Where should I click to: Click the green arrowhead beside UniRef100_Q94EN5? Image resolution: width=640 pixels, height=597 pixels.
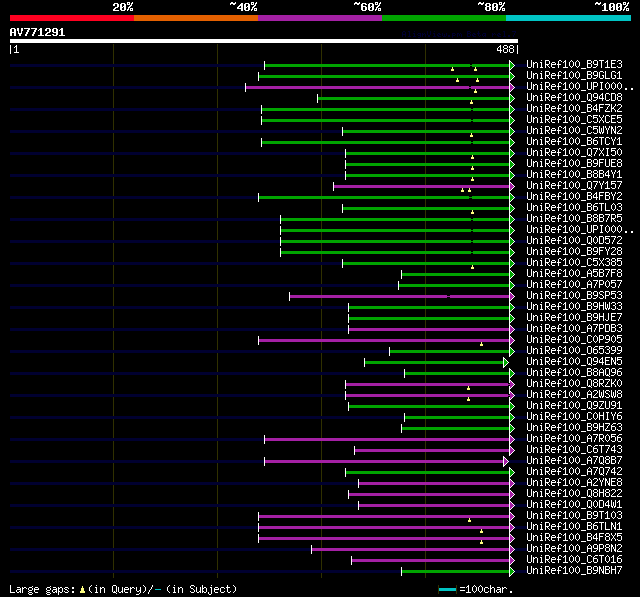[x=506, y=362]
